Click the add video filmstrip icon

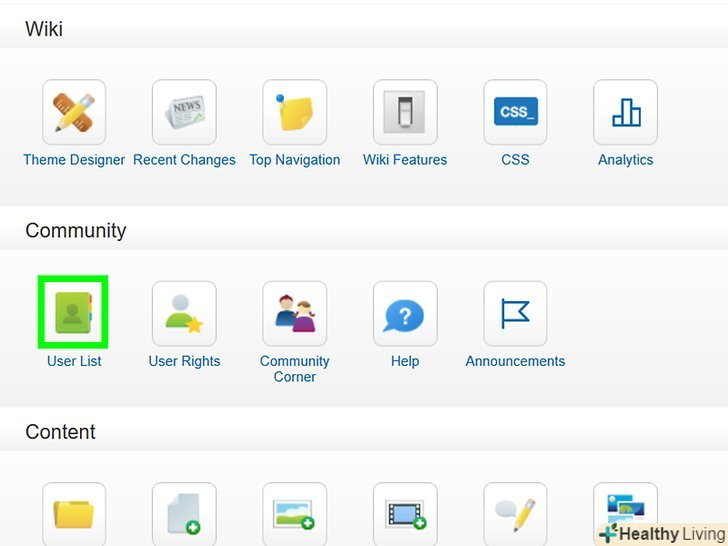click(405, 514)
